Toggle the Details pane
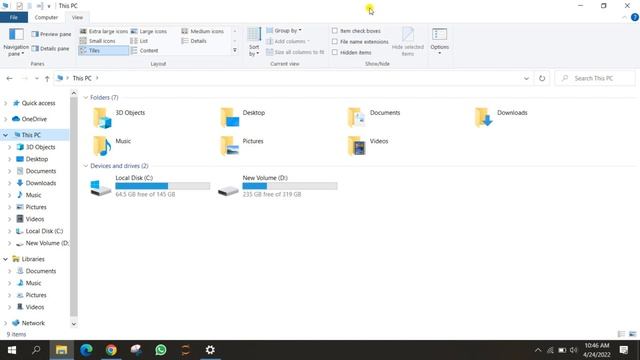The height and width of the screenshot is (360, 640). point(51,49)
